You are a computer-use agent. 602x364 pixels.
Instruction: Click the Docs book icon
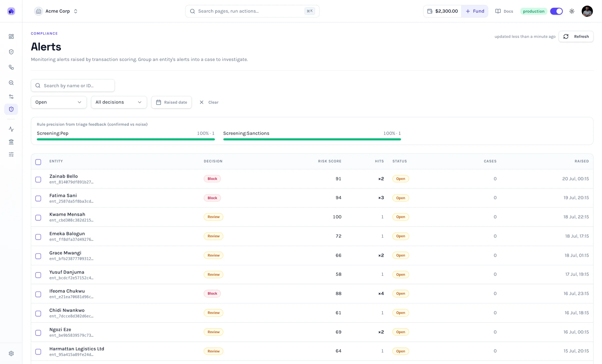(x=498, y=11)
